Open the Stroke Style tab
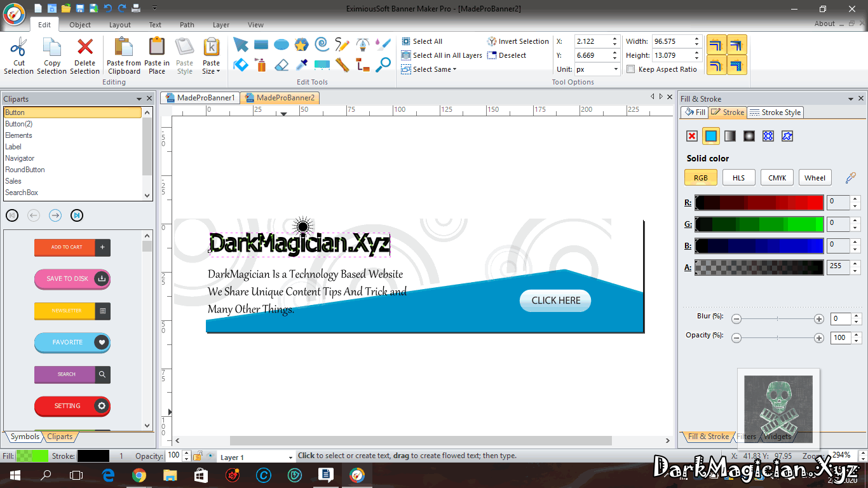This screenshot has height=488, width=868. [x=776, y=112]
